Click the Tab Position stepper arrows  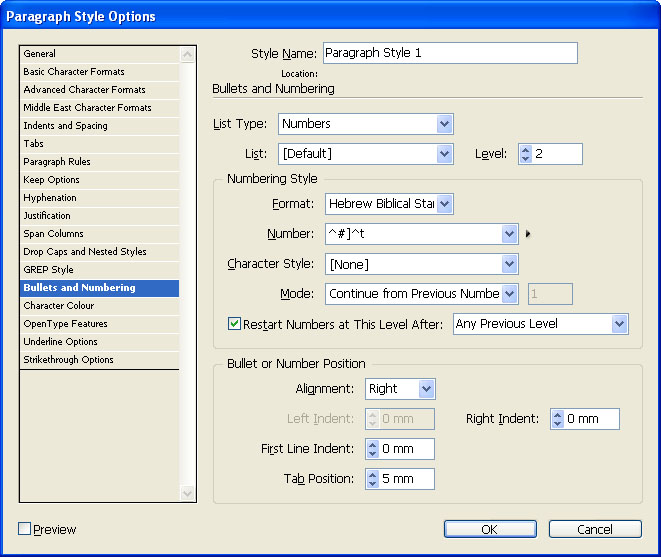click(373, 479)
